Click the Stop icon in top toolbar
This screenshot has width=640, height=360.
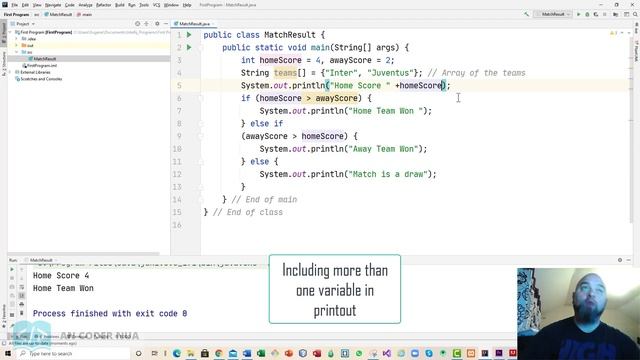click(x=605, y=14)
